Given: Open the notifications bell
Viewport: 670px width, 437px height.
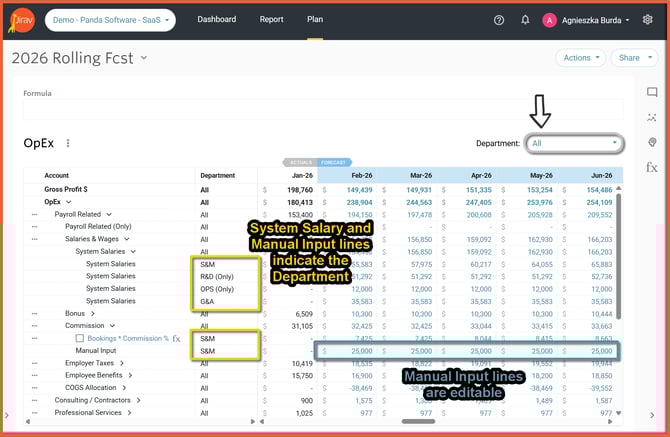Looking at the screenshot, I should pos(525,20).
